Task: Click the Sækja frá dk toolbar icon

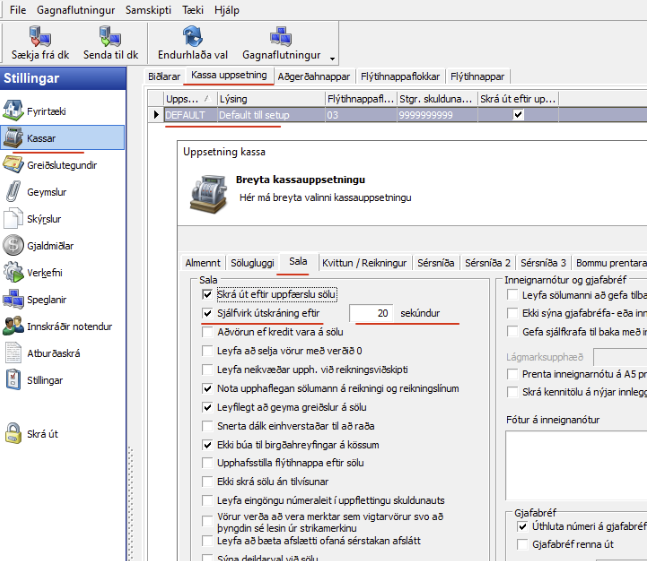Action: [x=40, y=37]
